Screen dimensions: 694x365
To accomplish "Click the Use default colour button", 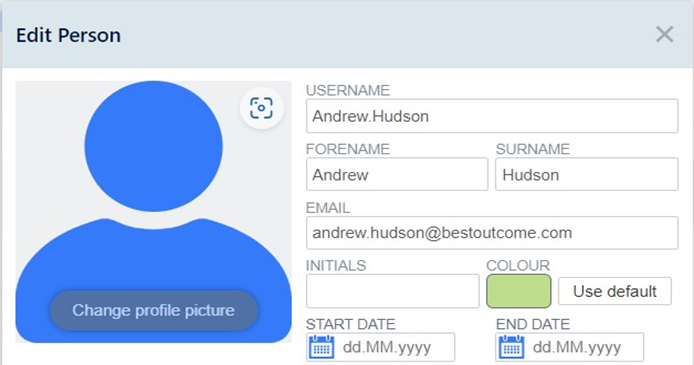I will [x=615, y=291].
